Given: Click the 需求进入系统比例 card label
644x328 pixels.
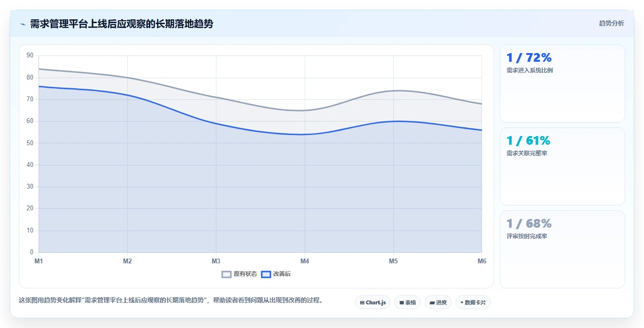Looking at the screenshot, I should click(x=529, y=70).
